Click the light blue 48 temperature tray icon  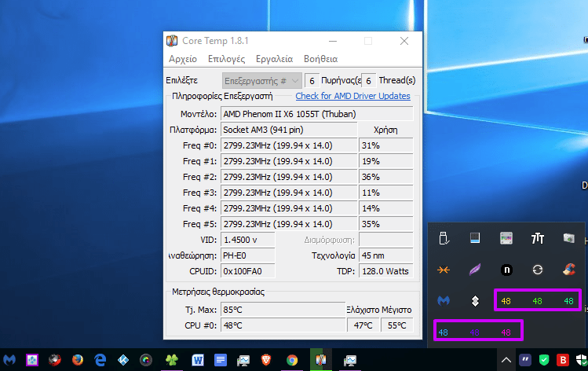click(444, 332)
